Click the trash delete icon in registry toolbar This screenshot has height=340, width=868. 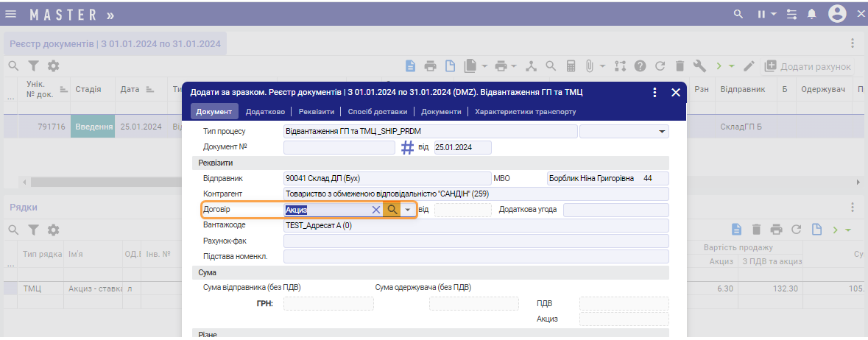[x=680, y=66]
